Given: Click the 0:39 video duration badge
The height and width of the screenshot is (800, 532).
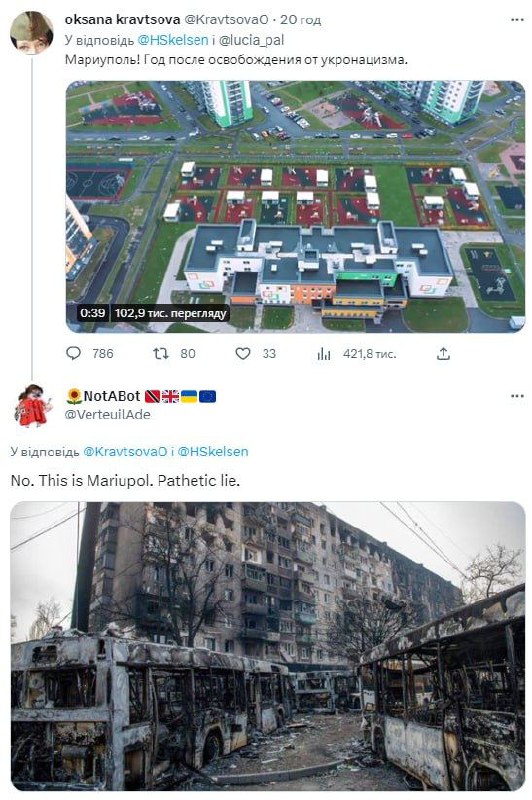Looking at the screenshot, I should click(92, 313).
